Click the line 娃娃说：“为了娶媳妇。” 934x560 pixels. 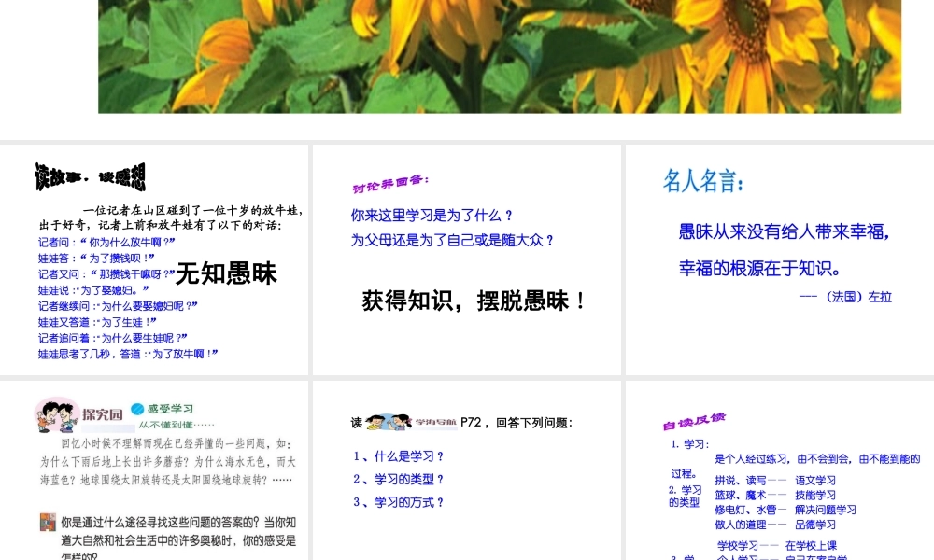[93, 290]
